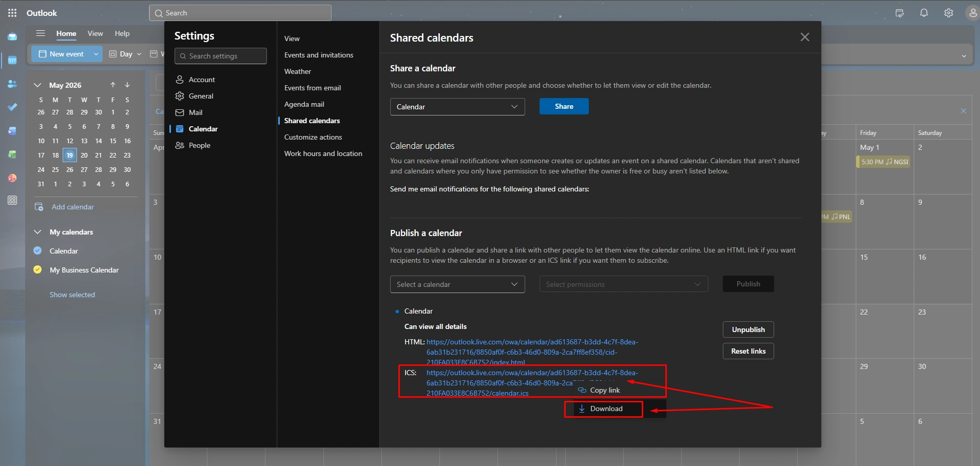Screen dimensions: 980x466
Task: Open Agenda mail settings
Action: click(304, 104)
